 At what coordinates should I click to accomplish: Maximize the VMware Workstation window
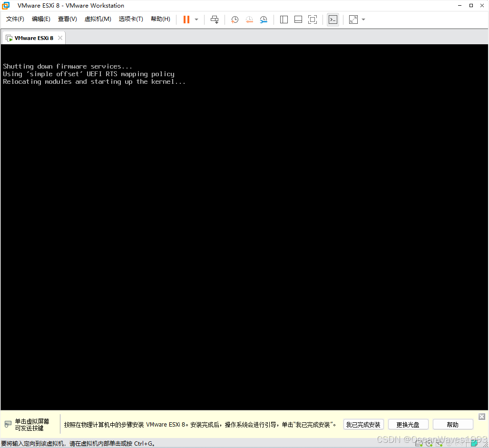pyautogui.click(x=471, y=5)
